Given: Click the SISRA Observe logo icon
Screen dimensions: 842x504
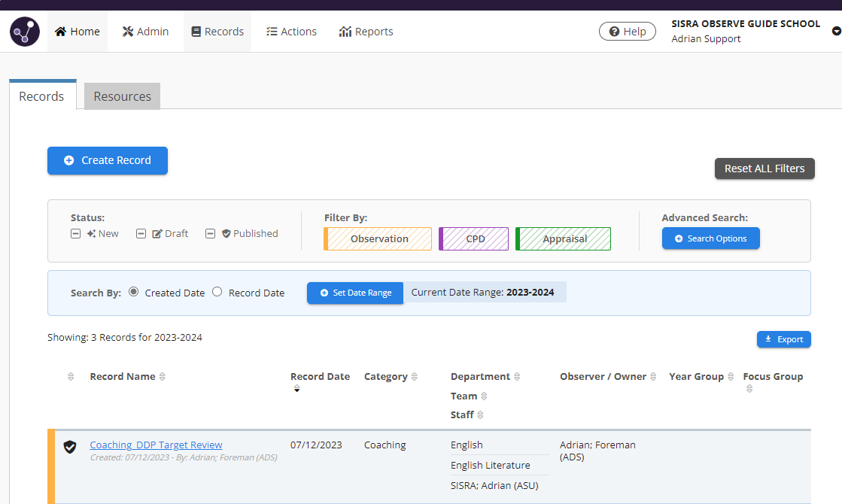Looking at the screenshot, I should point(25,32).
